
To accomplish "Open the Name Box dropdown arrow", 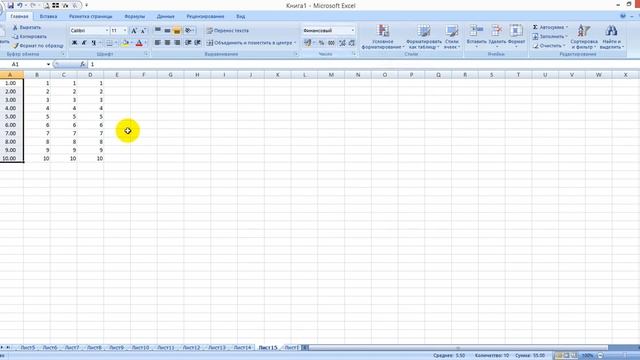I will click(48, 64).
